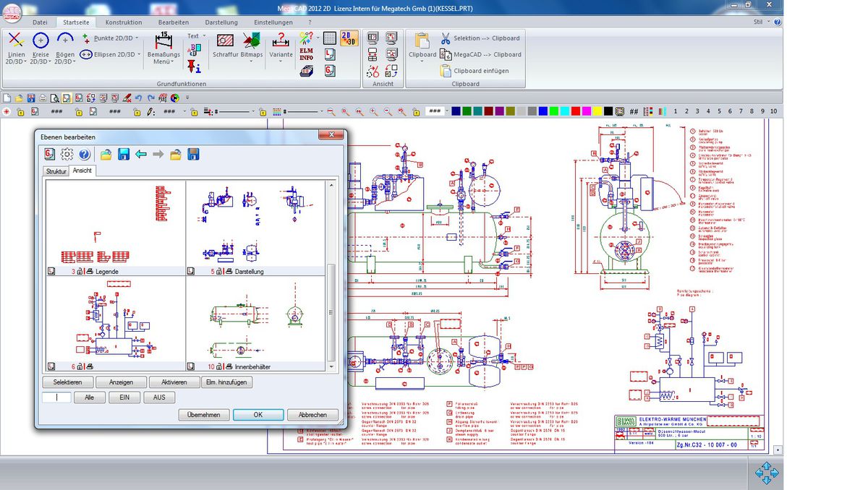Viewport: 868px width, 490px height.
Task: Toggle the printer icon on layer 3 Legende
Action: pyautogui.click(x=90, y=272)
